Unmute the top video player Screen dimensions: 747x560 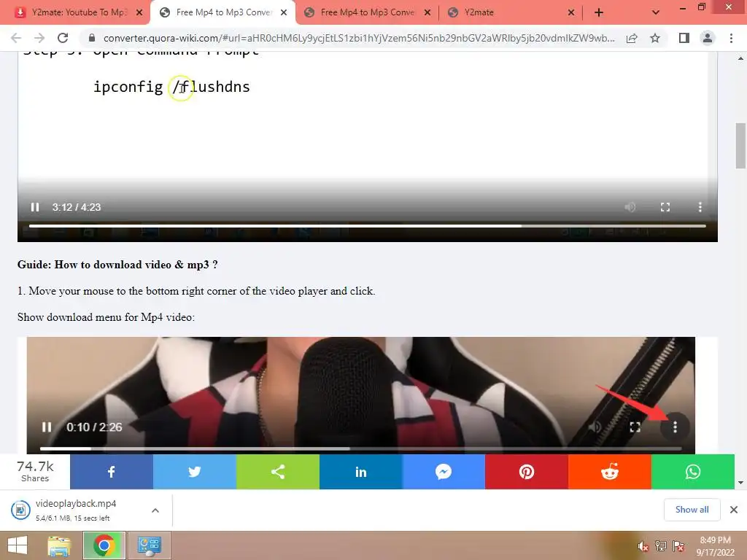click(x=630, y=207)
